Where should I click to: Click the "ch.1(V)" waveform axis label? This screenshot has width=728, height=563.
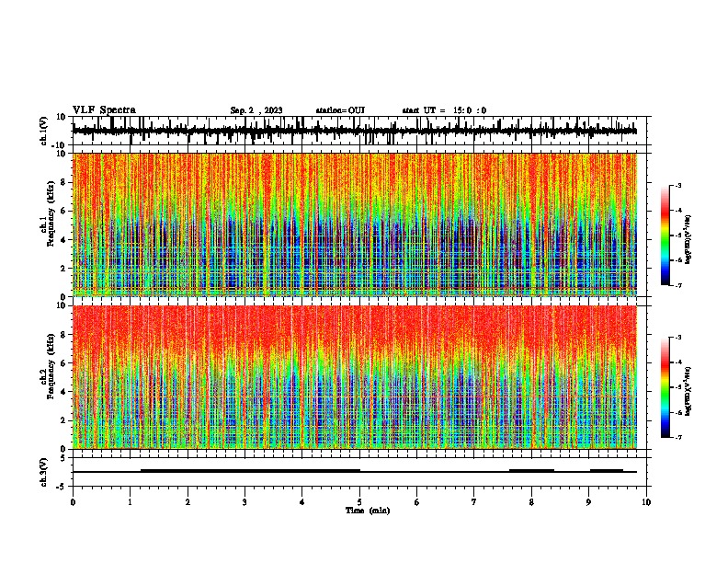click(44, 131)
